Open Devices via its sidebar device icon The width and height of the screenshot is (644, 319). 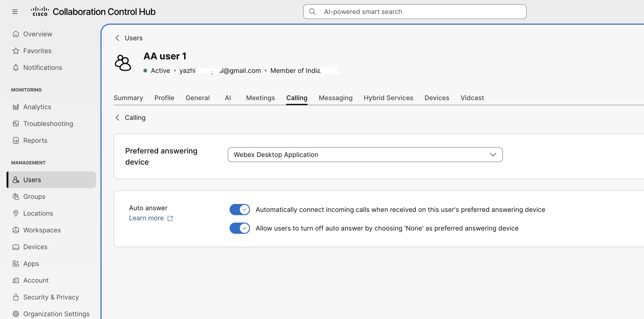tap(16, 247)
